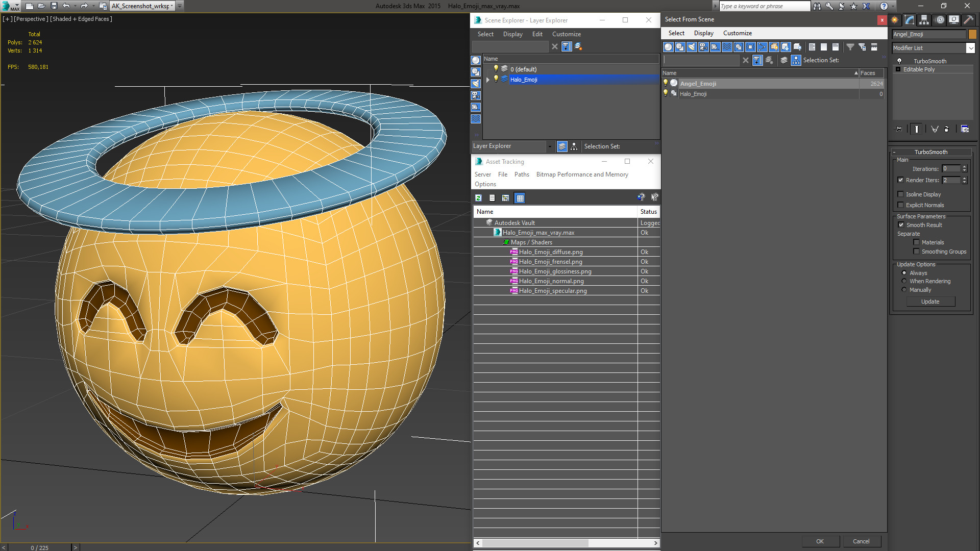
Task: Click the Refresh icon in Asset Tracking
Action: pyautogui.click(x=478, y=198)
